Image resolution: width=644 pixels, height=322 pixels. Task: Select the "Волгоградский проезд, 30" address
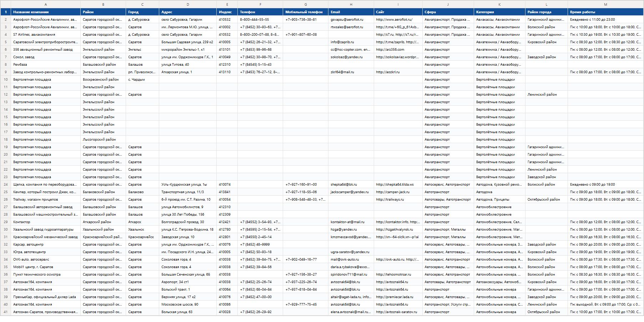click(x=188, y=222)
